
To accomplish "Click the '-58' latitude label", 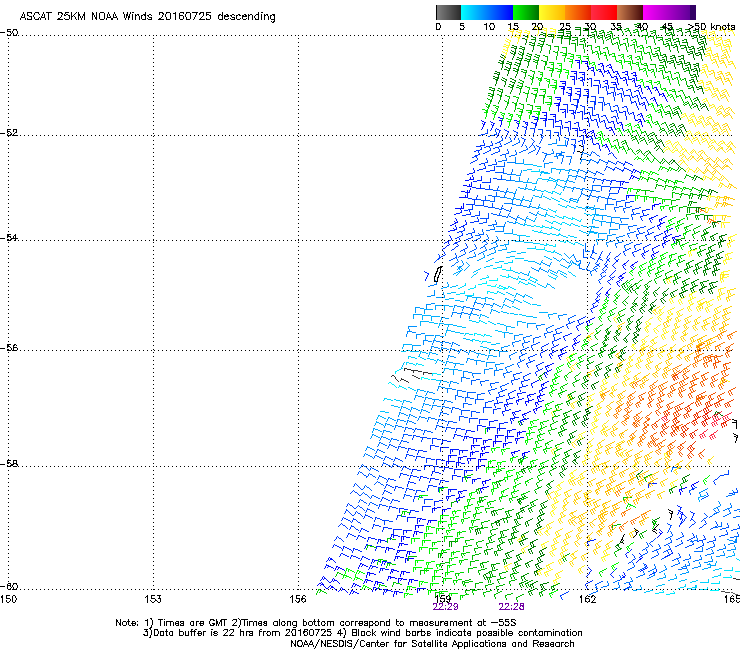I will tap(9, 464).
